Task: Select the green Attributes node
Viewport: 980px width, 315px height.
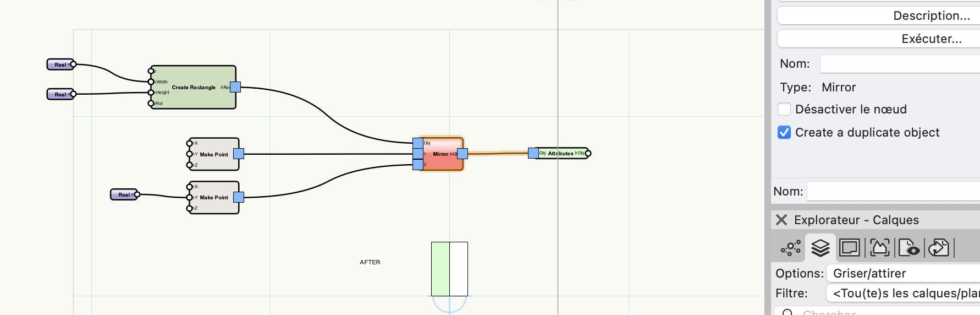Action: pos(561,153)
